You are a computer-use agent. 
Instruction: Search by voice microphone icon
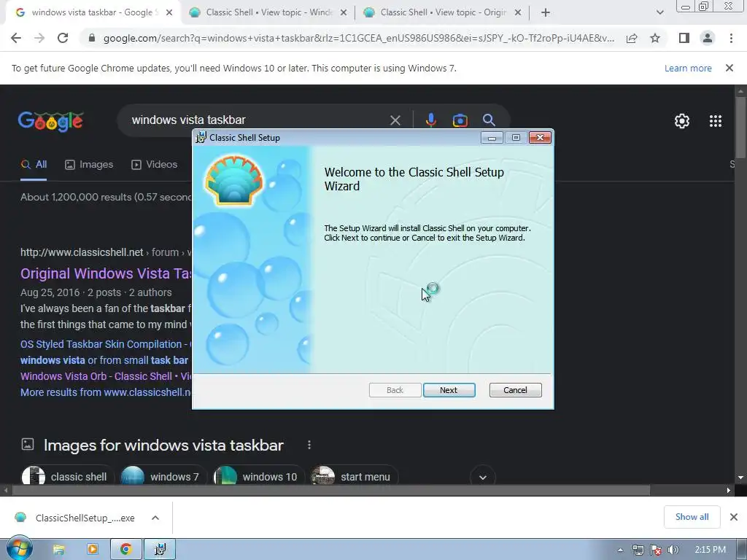pos(431,120)
